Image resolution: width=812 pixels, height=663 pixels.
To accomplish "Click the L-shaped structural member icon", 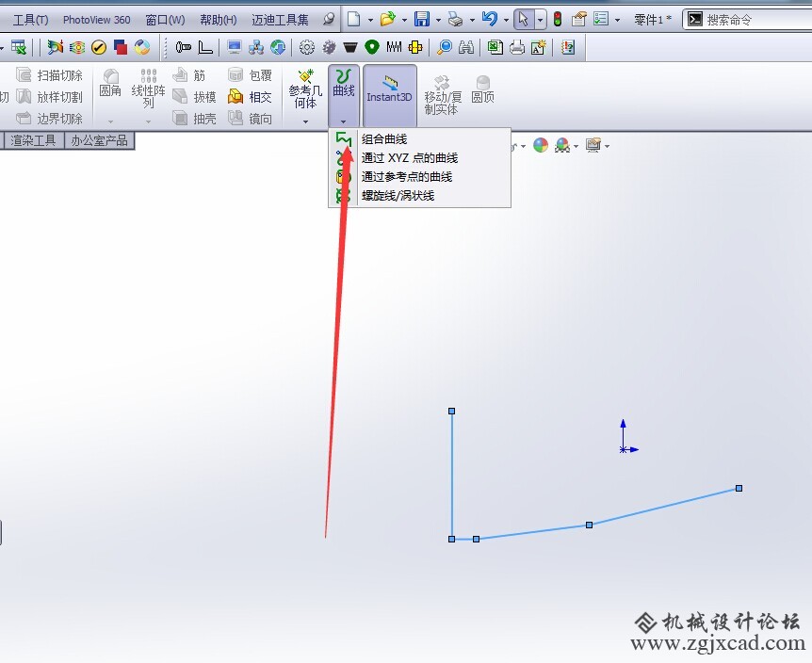I will (x=205, y=48).
